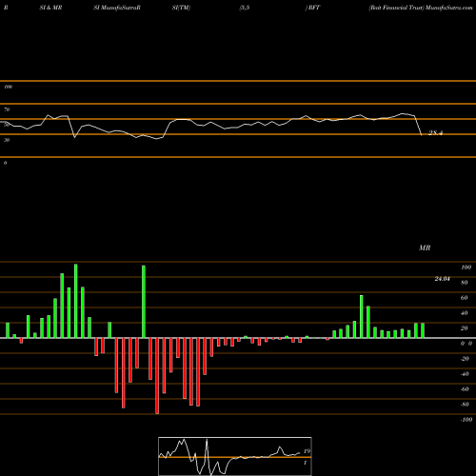Click the MR axis label 20
This screenshot has height=476, width=476.
click(465, 328)
